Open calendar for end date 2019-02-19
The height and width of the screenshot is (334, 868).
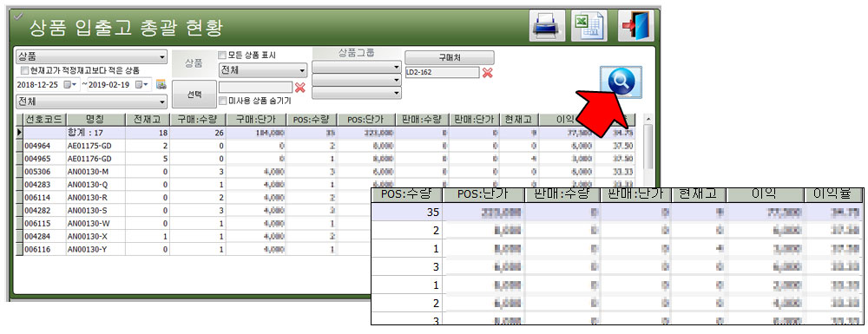(142, 85)
